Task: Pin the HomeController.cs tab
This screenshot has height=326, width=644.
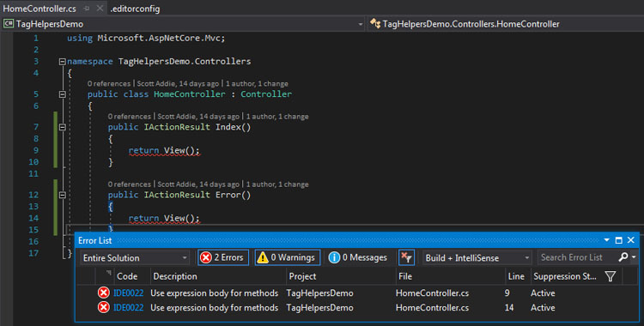Action: [87, 9]
